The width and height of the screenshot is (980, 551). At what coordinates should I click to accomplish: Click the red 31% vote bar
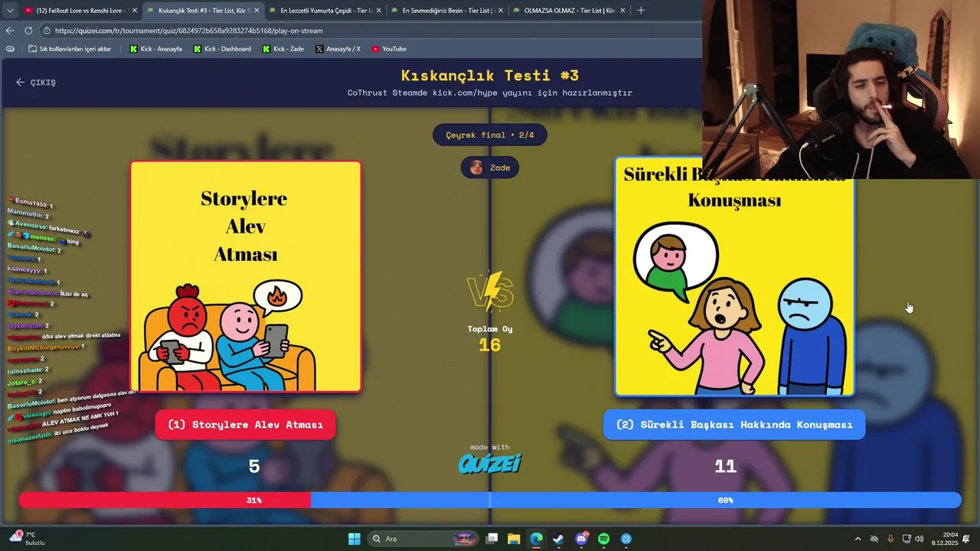165,500
